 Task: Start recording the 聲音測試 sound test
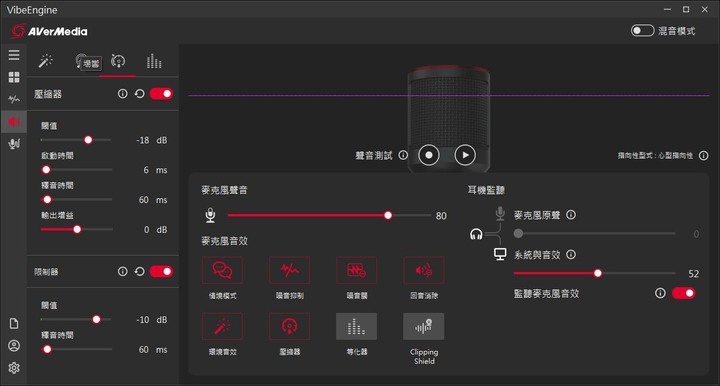[429, 155]
